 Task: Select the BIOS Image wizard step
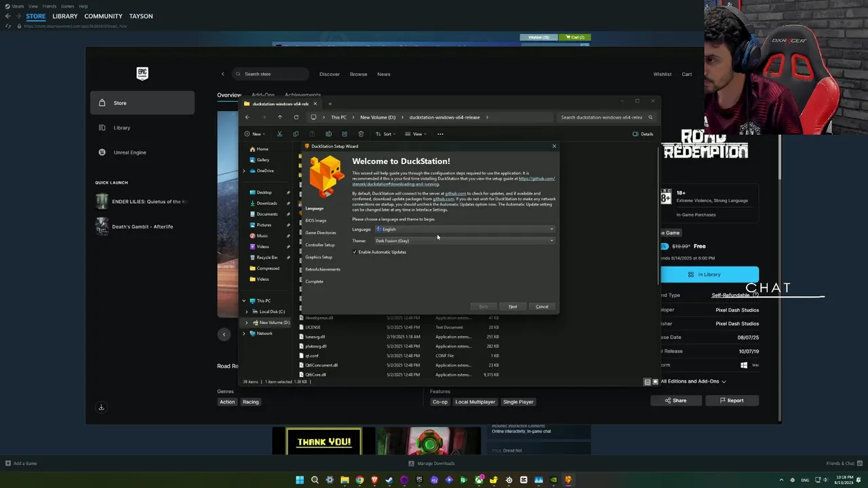click(315, 220)
